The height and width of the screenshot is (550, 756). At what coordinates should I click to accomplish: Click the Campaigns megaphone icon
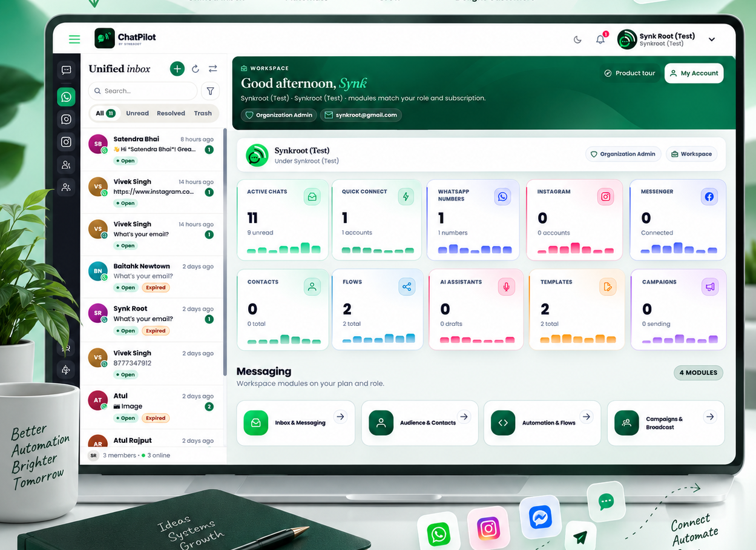(x=710, y=287)
